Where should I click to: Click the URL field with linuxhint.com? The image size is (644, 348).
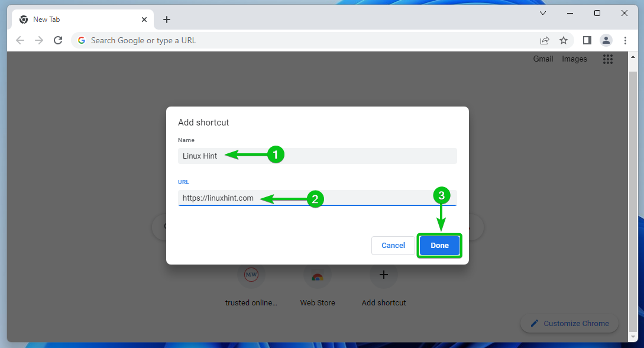[x=317, y=198]
